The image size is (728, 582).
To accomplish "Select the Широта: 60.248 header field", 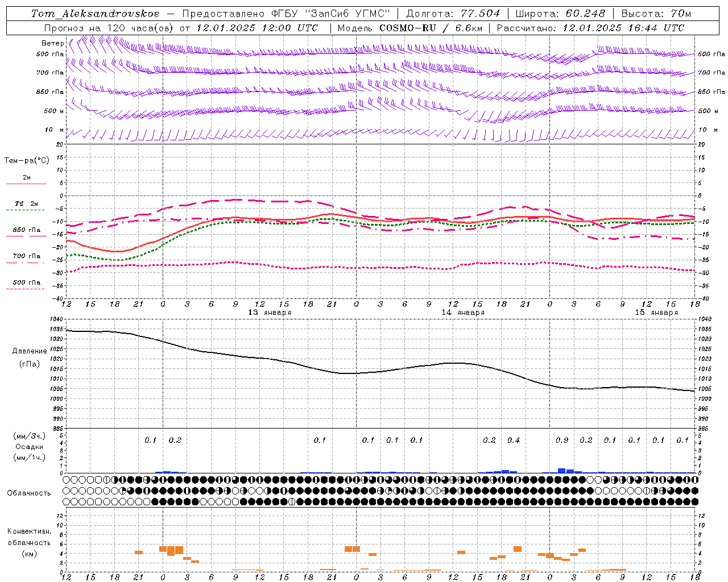I will pos(560,14).
